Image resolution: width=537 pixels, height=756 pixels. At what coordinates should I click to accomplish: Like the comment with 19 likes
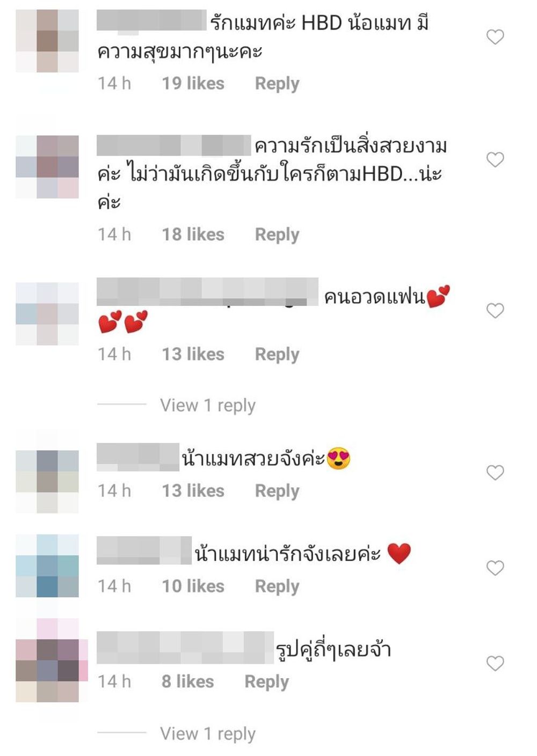(495, 37)
